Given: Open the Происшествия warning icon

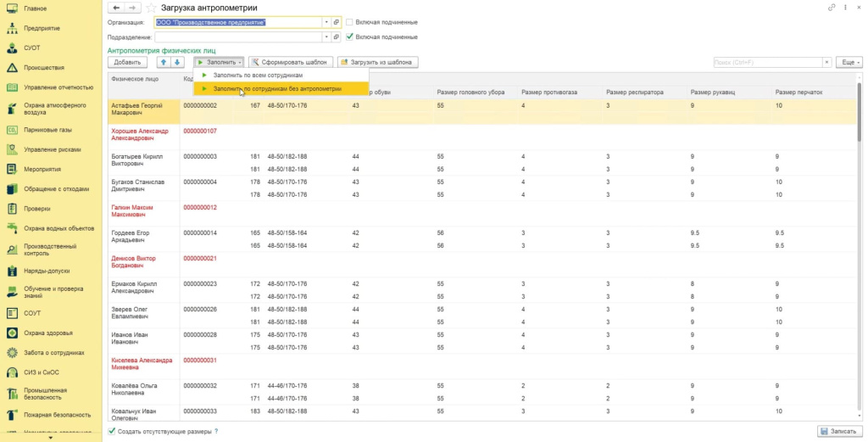Looking at the screenshot, I should click(x=12, y=68).
